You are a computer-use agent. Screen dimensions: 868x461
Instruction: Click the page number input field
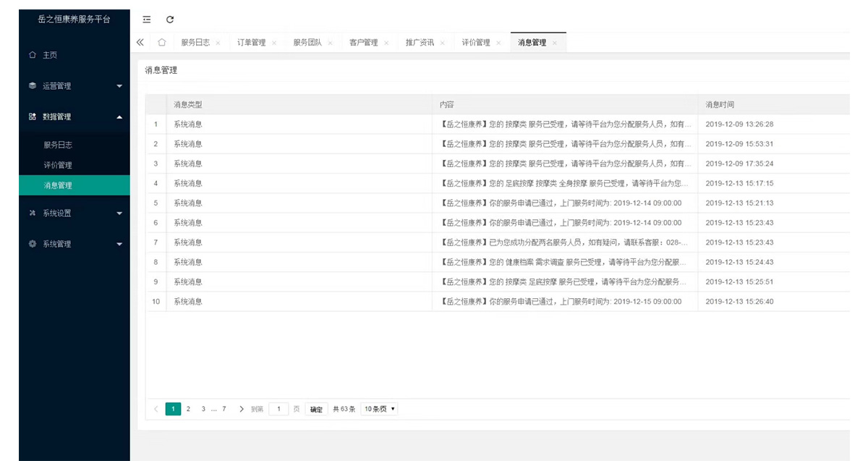click(278, 409)
